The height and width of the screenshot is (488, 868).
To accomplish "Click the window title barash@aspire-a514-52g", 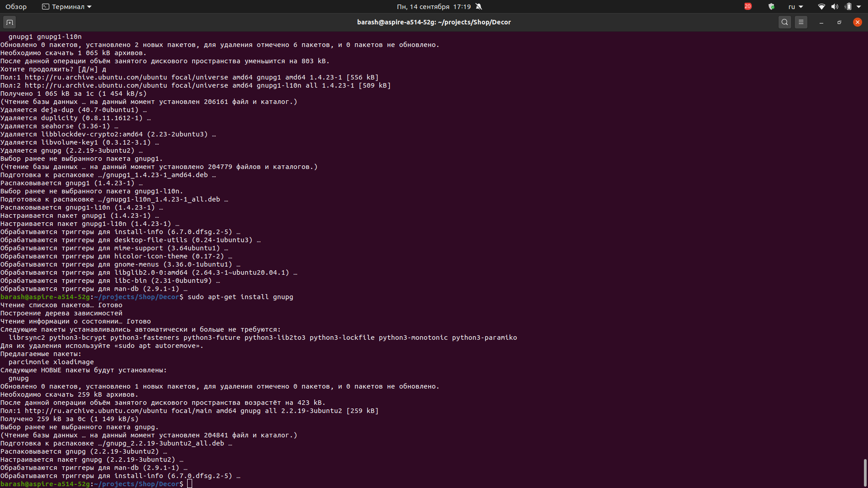I will 434,22.
